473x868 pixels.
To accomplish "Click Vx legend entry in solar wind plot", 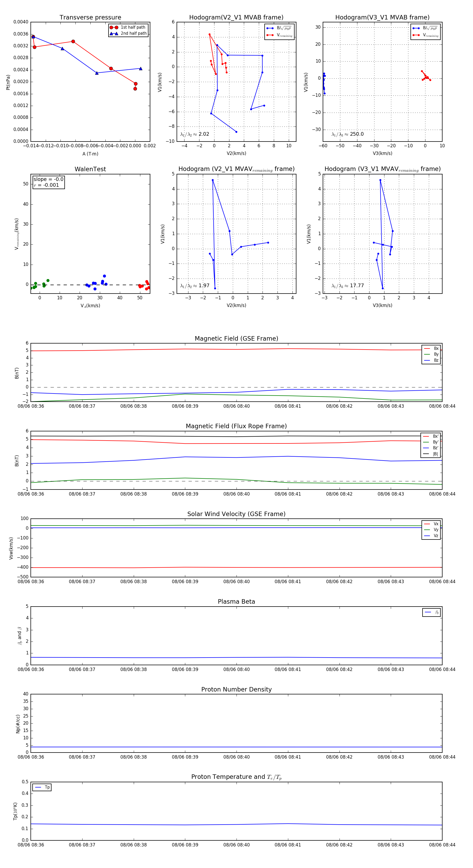I will [x=431, y=524].
